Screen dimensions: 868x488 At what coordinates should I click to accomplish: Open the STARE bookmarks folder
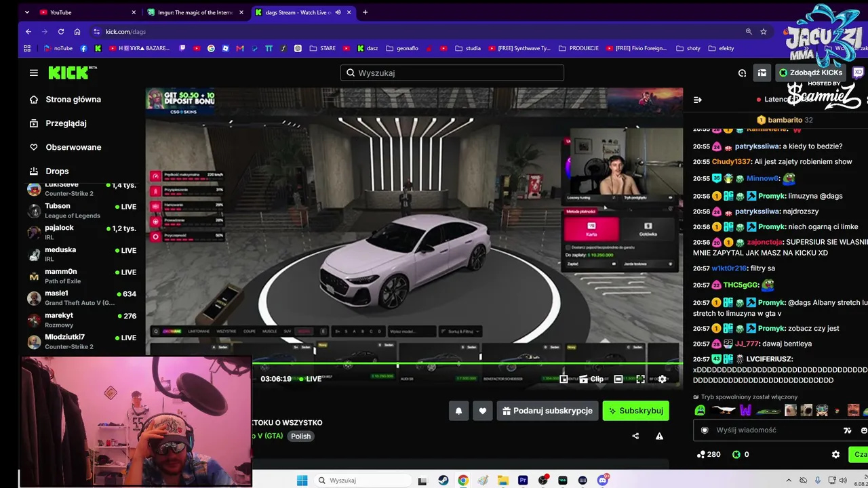tap(323, 48)
